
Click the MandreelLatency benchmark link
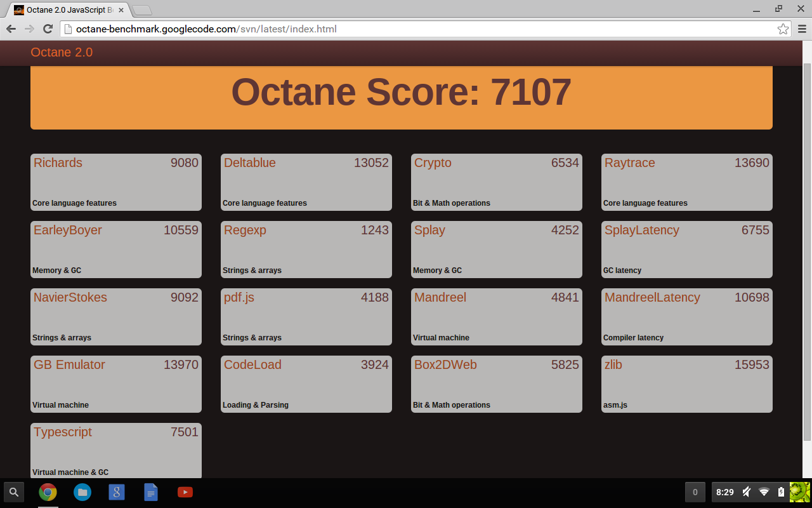tap(652, 297)
